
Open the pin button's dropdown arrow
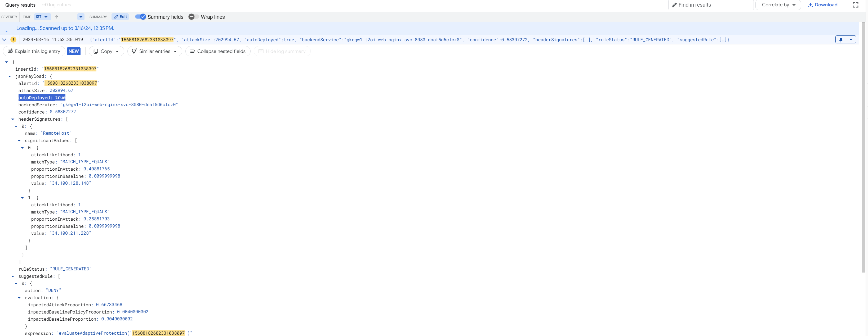pyautogui.click(x=851, y=39)
